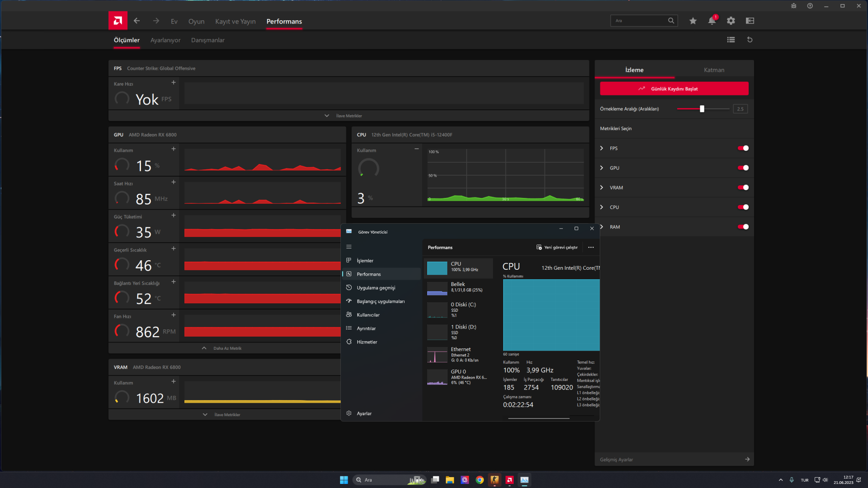Open the notifications bell
The height and width of the screenshot is (488, 868).
coord(712,21)
